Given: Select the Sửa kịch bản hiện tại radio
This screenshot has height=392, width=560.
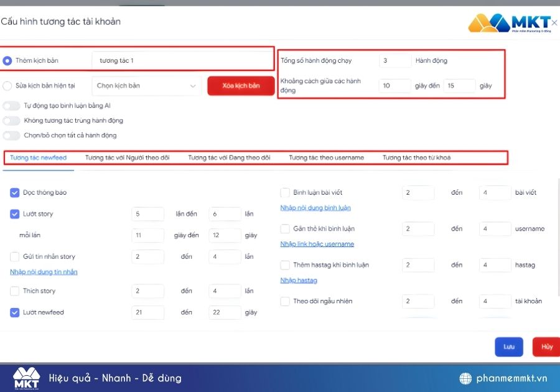Looking at the screenshot, I should pos(7,86).
